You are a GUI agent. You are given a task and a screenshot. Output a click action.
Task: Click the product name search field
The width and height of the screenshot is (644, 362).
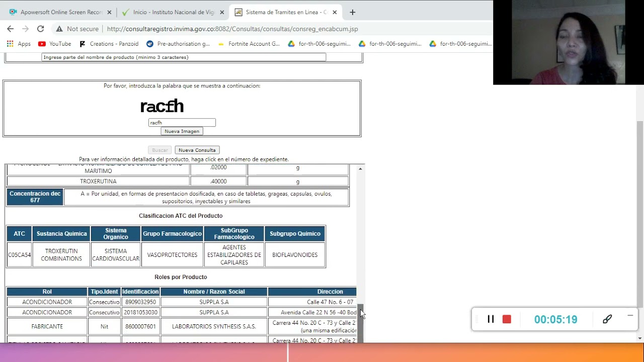[x=184, y=57]
